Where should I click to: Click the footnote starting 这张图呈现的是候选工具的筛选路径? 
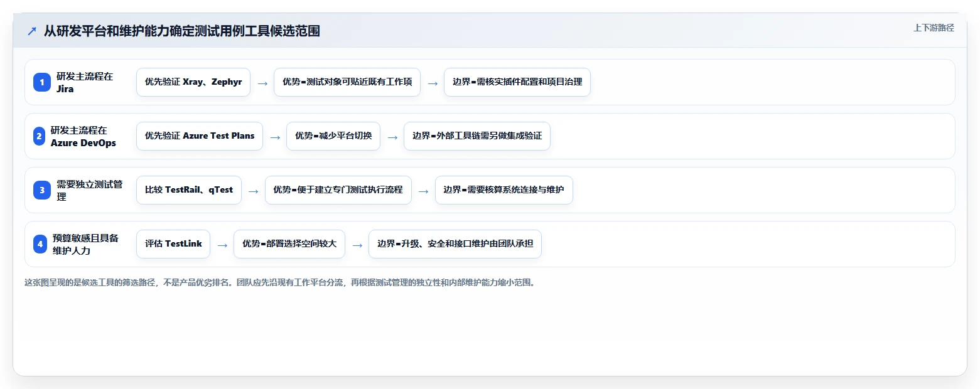coord(280,283)
